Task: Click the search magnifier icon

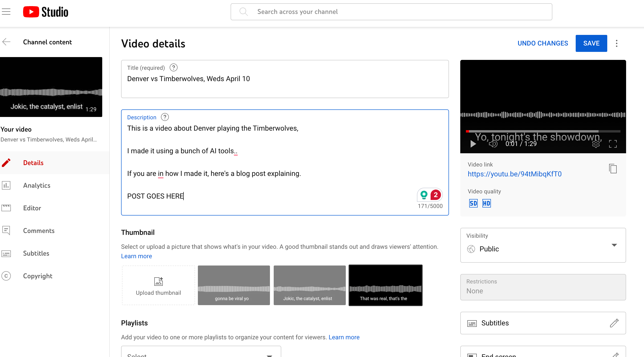Action: [x=243, y=12]
